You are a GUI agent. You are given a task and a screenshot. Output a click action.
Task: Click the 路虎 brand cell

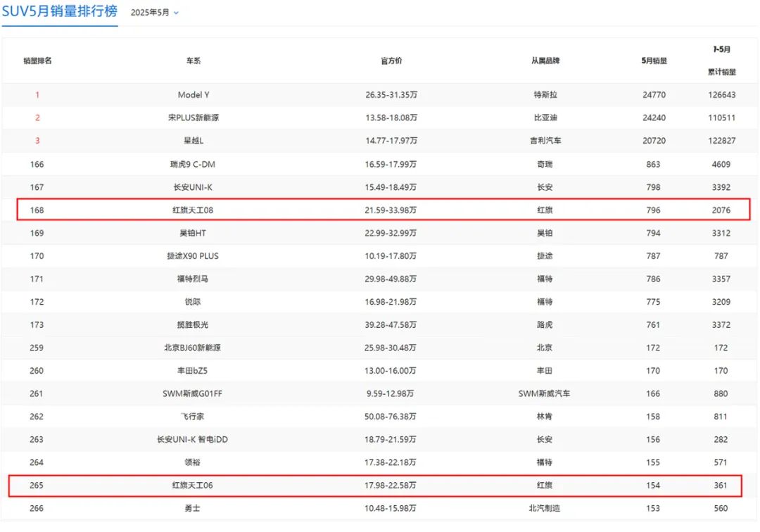[545, 324]
